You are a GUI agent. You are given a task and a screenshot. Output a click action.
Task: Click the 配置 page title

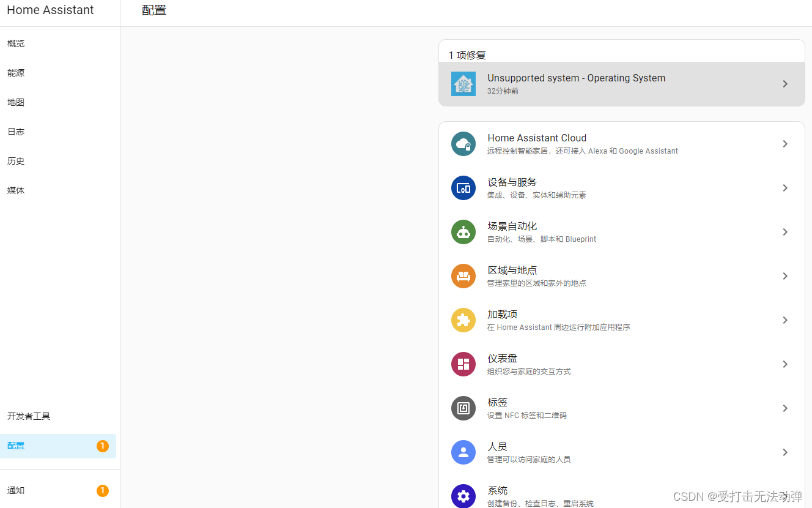pos(154,10)
